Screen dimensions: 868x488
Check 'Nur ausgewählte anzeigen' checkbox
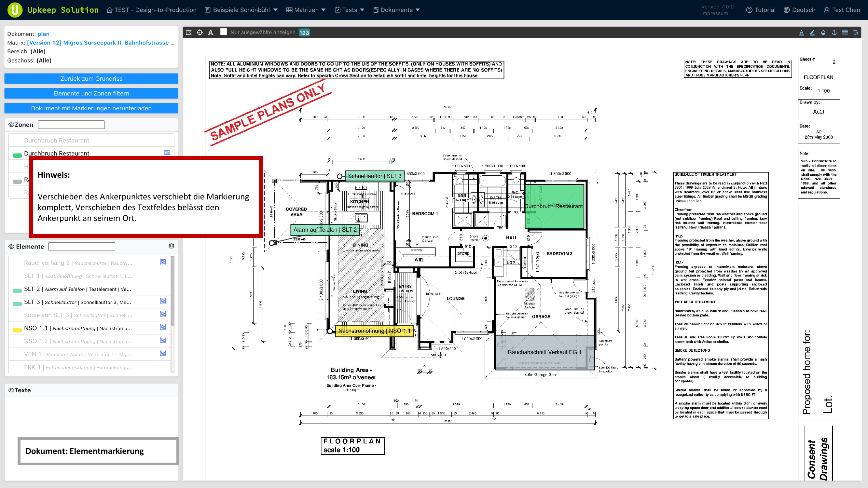[x=223, y=32]
